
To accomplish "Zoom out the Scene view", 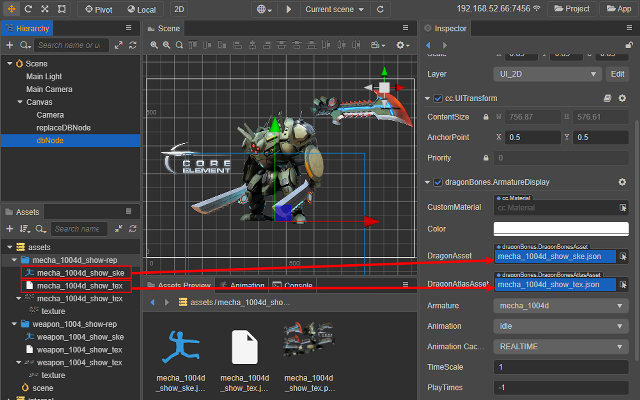I will click(x=167, y=45).
